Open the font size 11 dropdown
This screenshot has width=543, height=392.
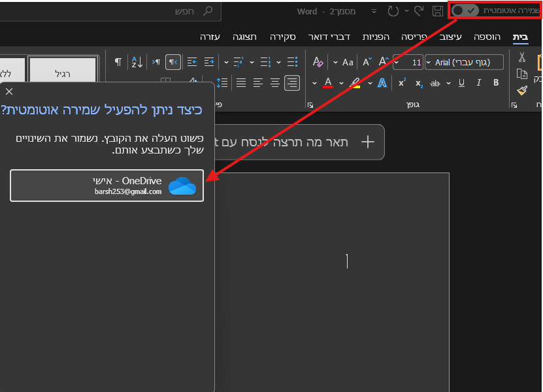(397, 63)
